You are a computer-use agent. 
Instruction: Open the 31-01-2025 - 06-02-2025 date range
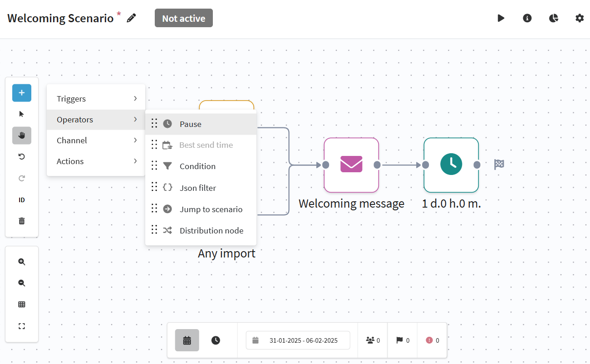tap(298, 340)
